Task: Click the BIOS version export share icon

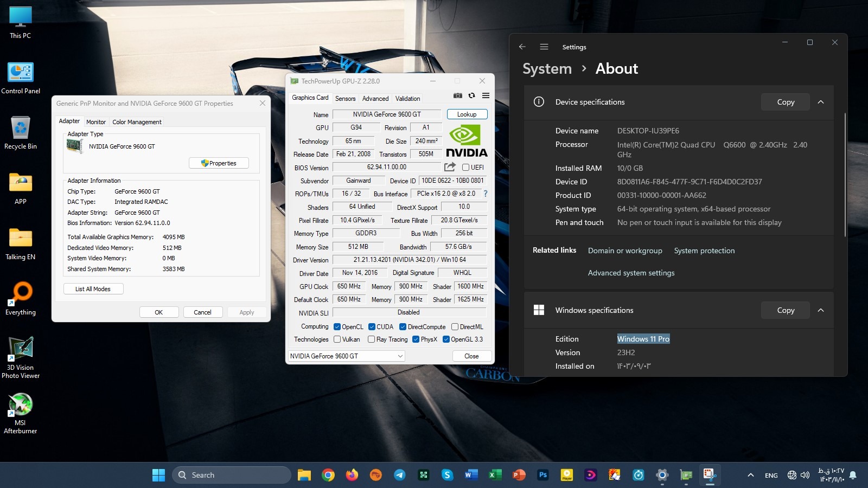Action: 450,167
